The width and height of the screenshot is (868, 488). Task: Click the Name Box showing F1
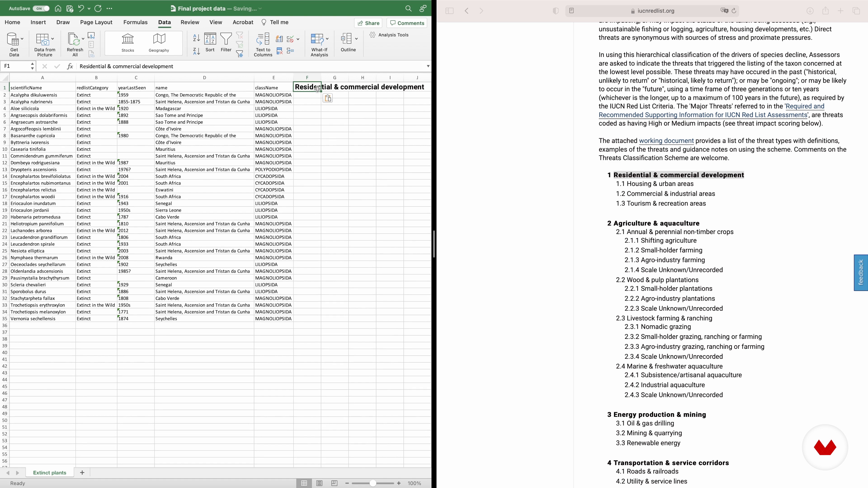coord(16,66)
